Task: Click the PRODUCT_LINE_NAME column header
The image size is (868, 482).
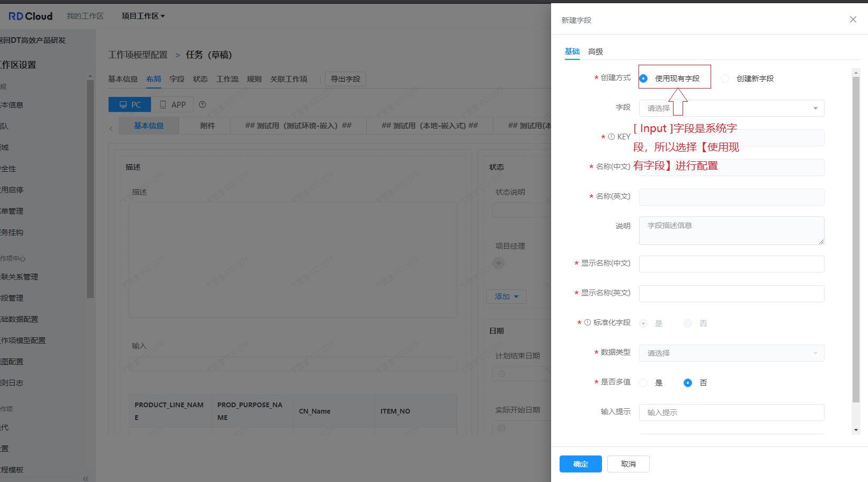Action: tap(170, 411)
